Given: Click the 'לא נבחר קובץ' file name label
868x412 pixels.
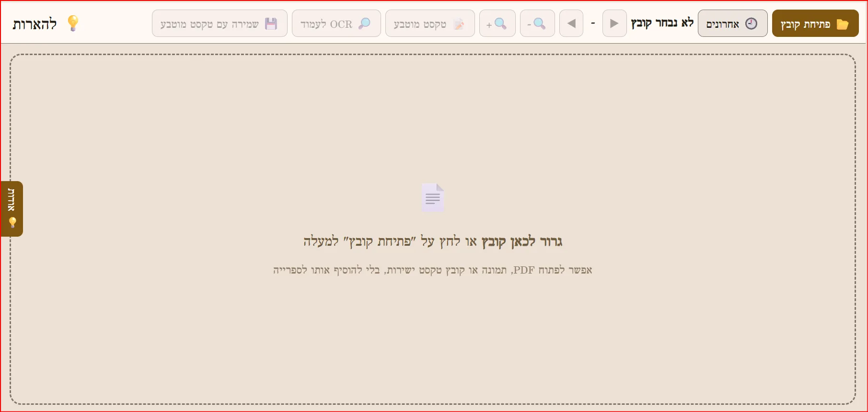Looking at the screenshot, I should point(662,23).
